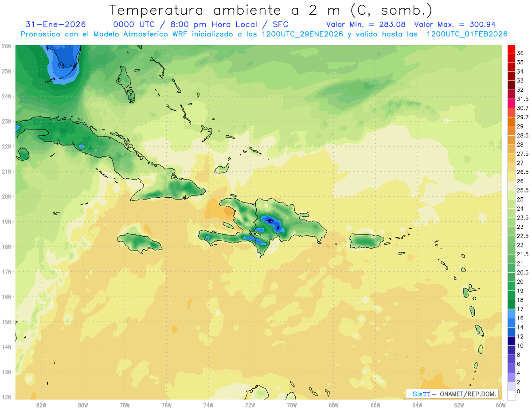Click the 78W longitude axis label
The image size is (532, 411).
tap(125, 405)
